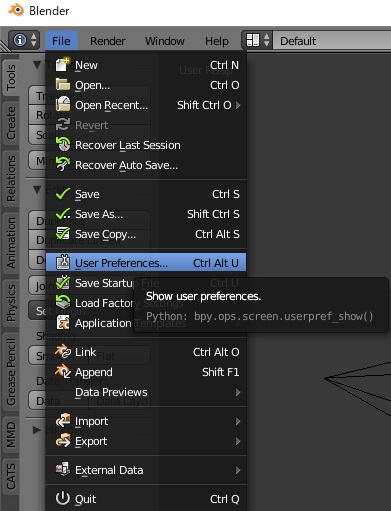Expand the Open Recent submenu arrow
Viewport: 391px width, 511px height.
238,105
